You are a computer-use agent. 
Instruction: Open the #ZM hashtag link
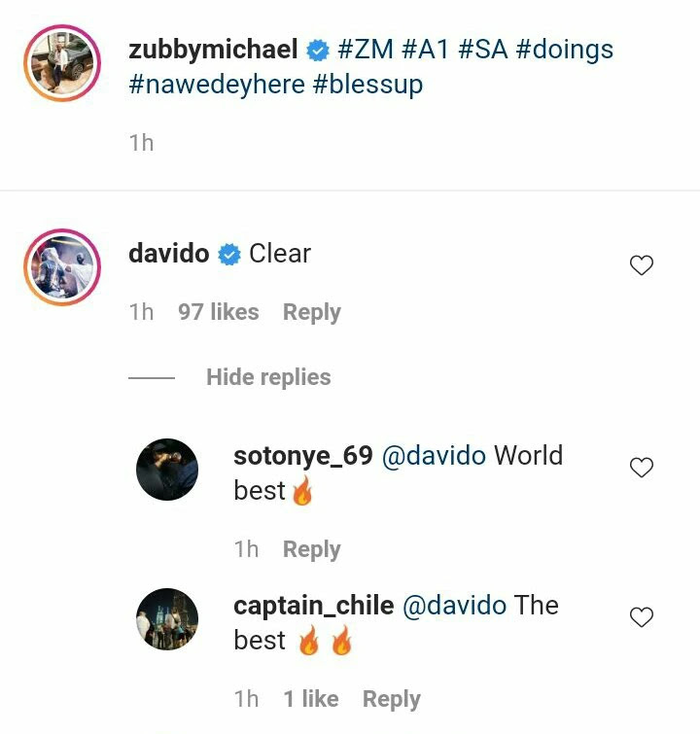point(366,50)
